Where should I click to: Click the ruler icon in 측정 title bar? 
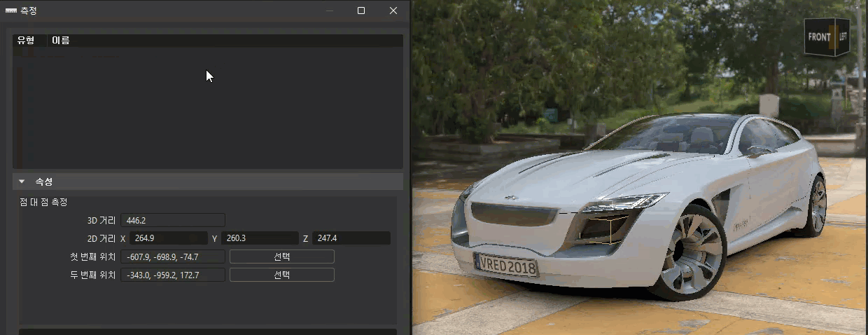coord(10,11)
